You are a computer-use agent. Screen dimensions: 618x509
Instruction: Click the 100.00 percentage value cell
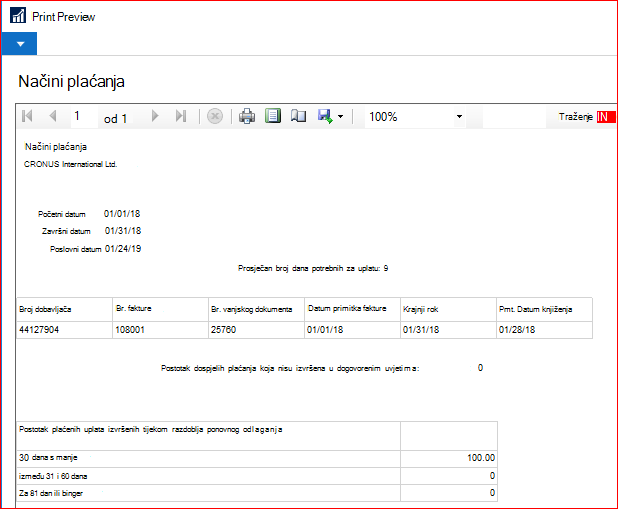coord(449,458)
